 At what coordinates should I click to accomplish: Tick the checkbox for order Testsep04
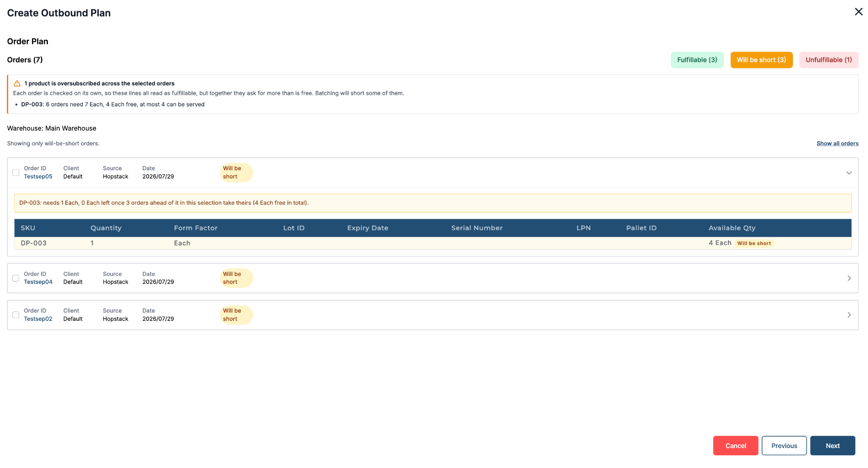pyautogui.click(x=16, y=278)
